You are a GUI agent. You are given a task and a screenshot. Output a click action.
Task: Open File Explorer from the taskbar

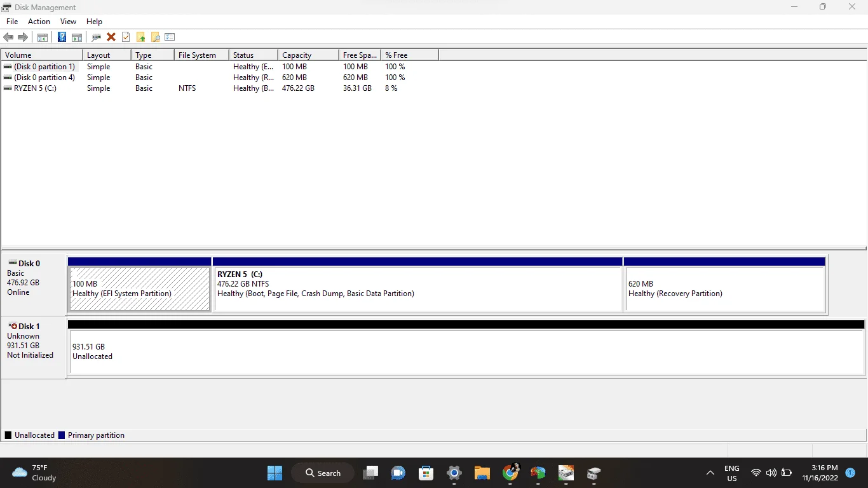click(482, 473)
